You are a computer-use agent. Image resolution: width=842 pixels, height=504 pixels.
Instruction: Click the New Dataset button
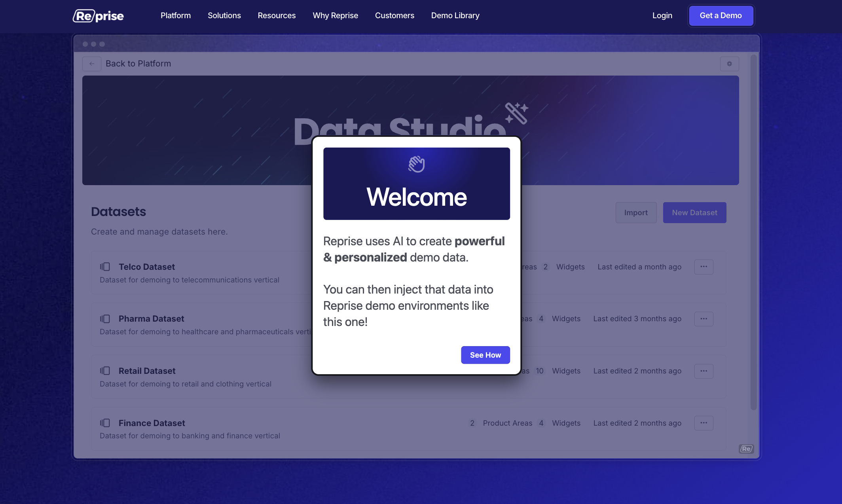click(x=694, y=212)
